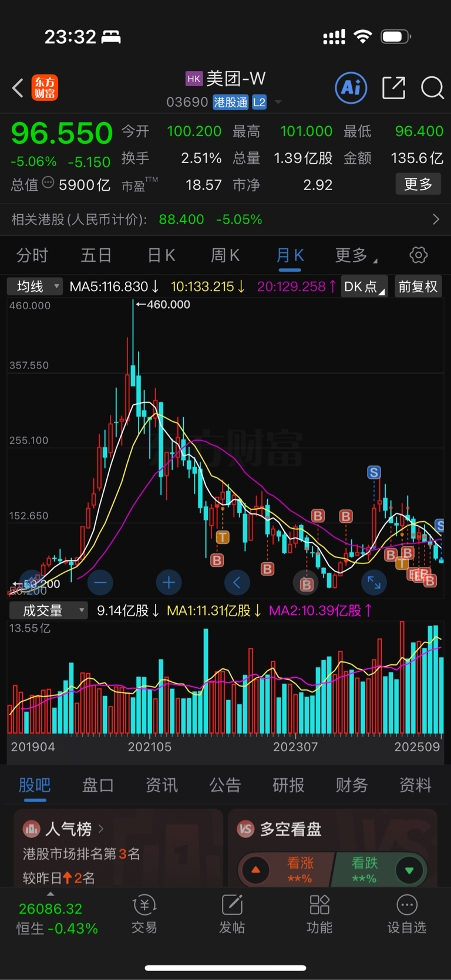This screenshot has width=451, height=980.
Task: Open chart settings gear icon
Action: pos(418,255)
